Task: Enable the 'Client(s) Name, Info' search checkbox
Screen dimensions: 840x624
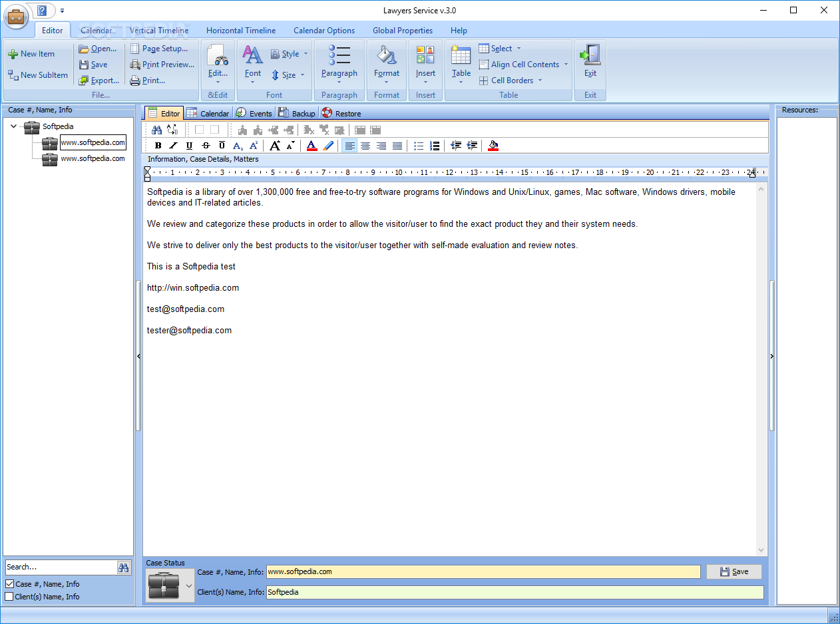Action: 9,597
